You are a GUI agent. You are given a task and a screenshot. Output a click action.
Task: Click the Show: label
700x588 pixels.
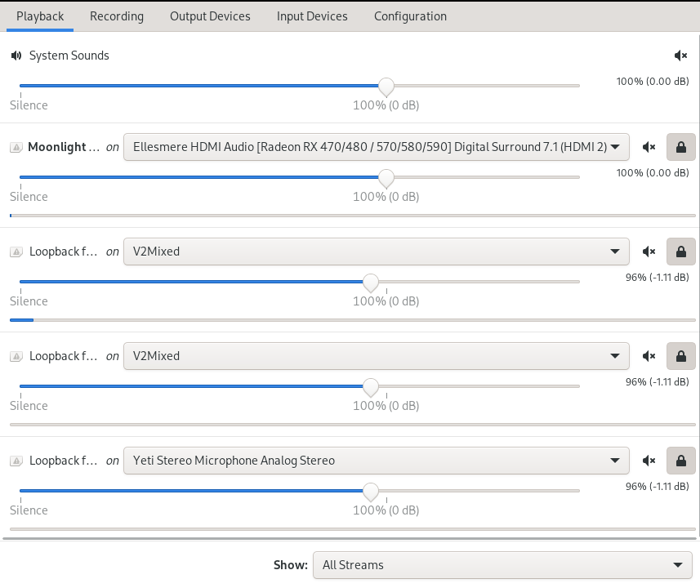291,565
